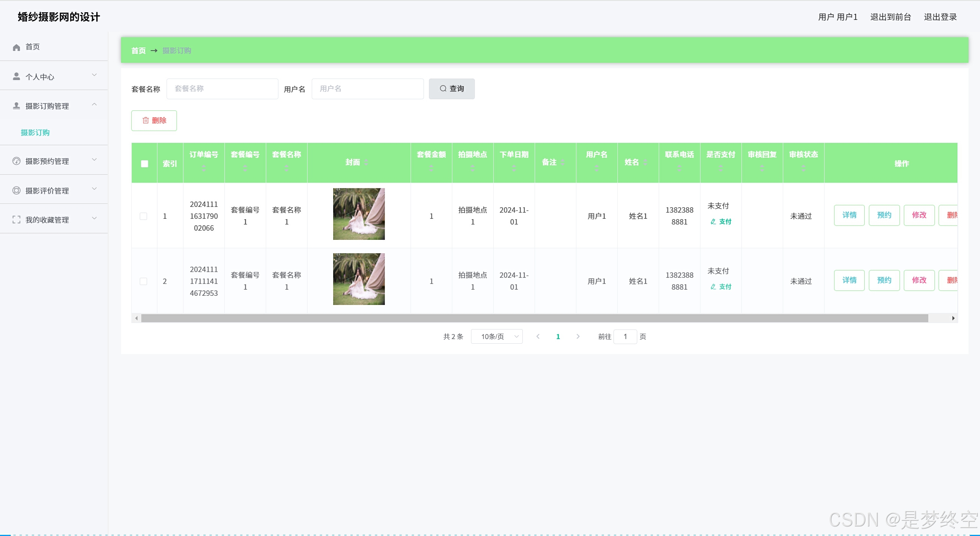
Task: Click the 支付 pencil icon in row 1
Action: click(x=713, y=222)
